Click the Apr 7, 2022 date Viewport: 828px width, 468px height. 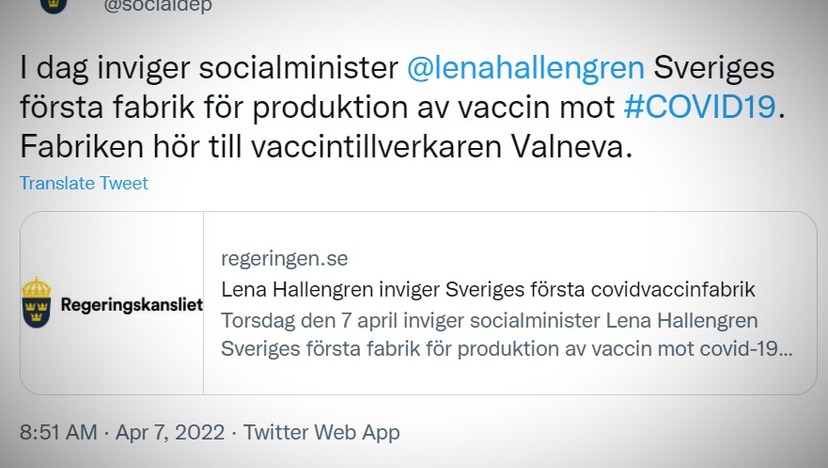tap(170, 432)
